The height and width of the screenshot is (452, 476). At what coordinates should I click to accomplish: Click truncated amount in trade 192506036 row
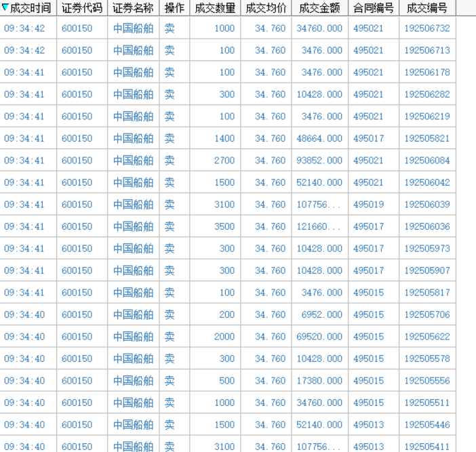319,226
